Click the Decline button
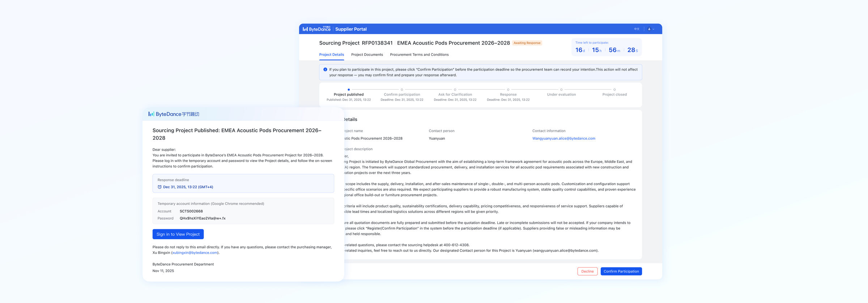 coord(587,272)
